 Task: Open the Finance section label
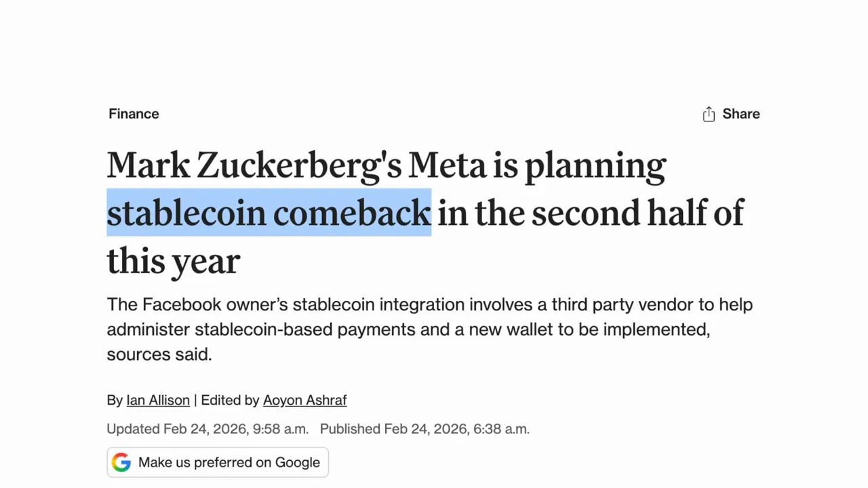pyautogui.click(x=134, y=114)
